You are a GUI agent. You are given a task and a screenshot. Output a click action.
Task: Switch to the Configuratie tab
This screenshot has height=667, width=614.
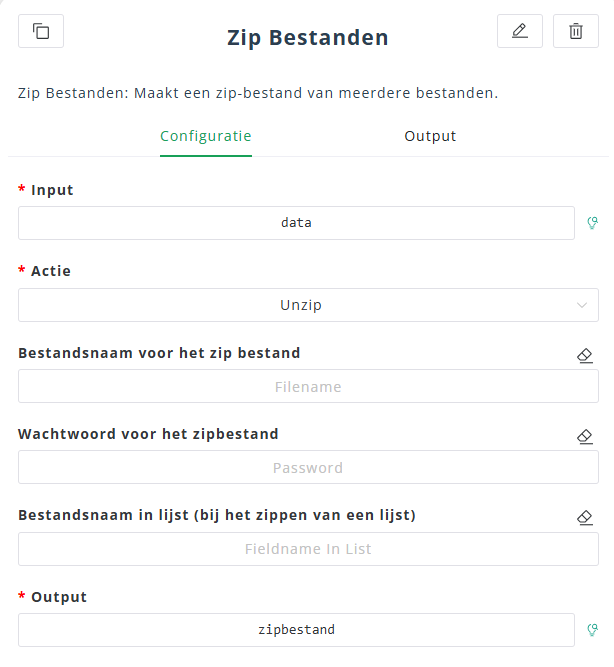206,136
